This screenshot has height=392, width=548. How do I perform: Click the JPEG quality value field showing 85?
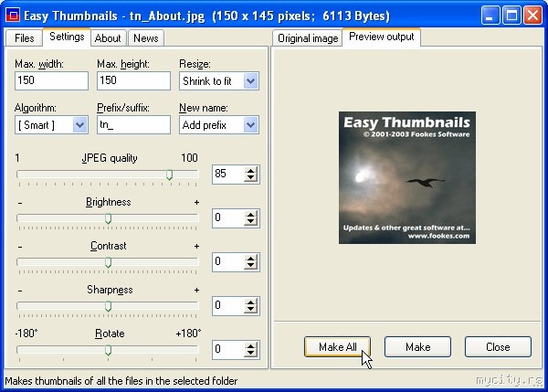(x=228, y=175)
